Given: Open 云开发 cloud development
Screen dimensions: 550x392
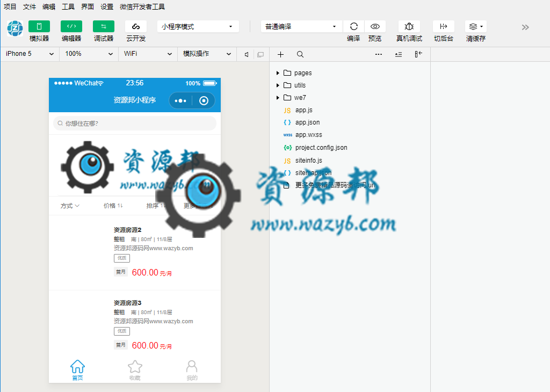Looking at the screenshot, I should click(136, 26).
